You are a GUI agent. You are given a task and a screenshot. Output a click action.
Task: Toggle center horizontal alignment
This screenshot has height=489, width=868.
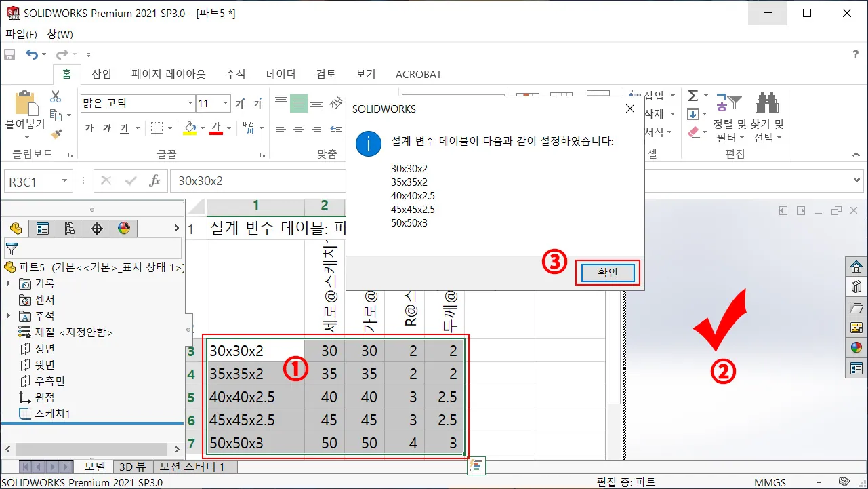click(x=299, y=128)
